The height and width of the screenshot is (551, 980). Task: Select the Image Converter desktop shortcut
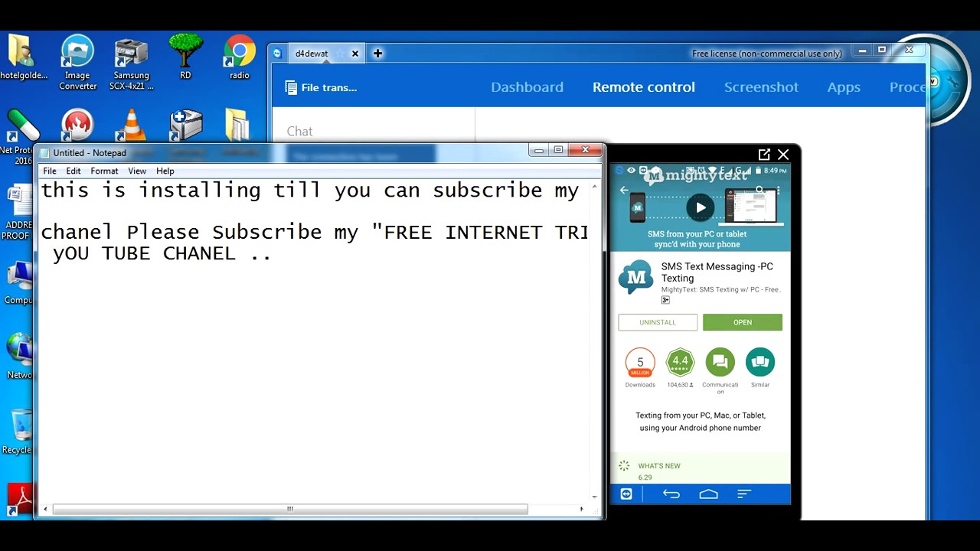77,63
